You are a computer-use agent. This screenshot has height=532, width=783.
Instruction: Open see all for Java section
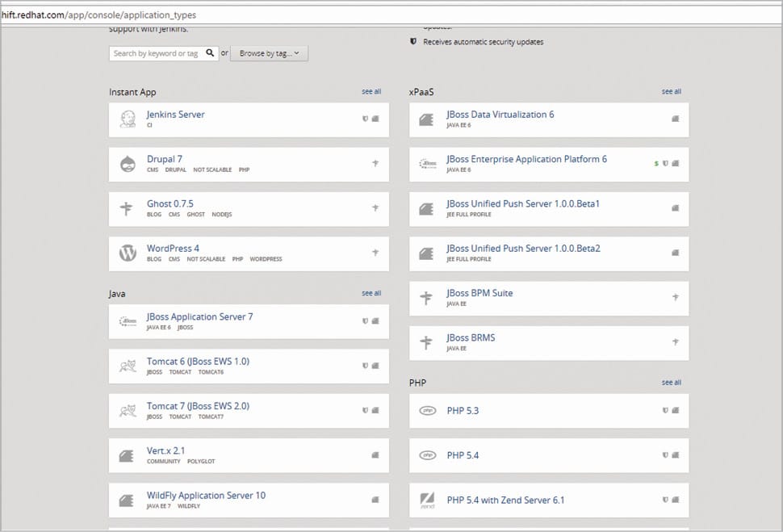371,294
